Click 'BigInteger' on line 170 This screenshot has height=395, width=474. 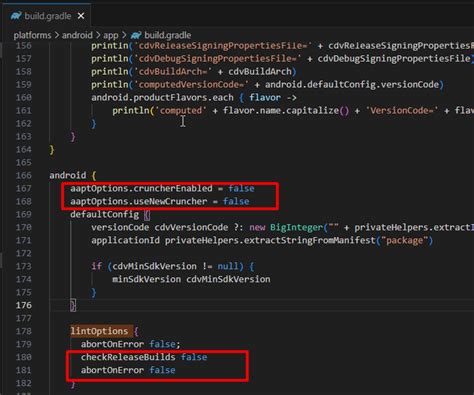click(x=297, y=227)
